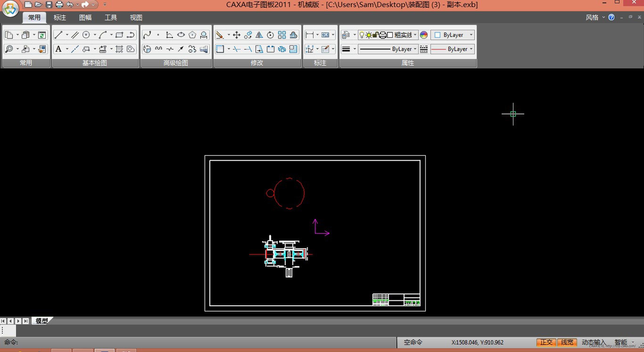Select the Hatch fill tool
The width and height of the screenshot is (644, 352).
pos(119,49)
